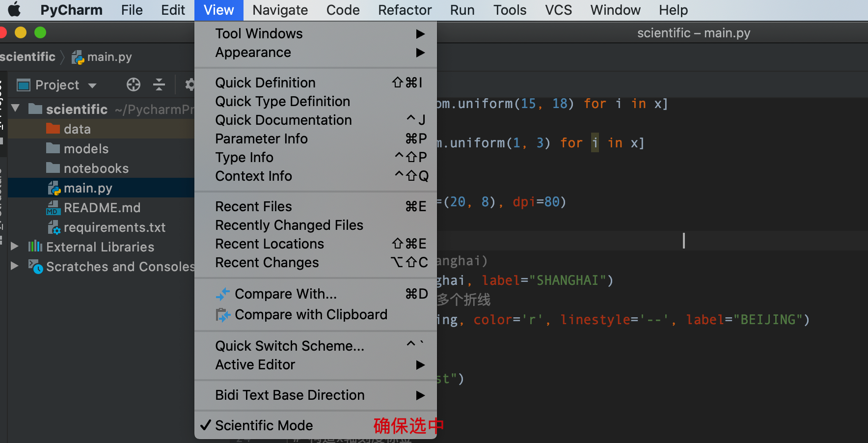
Task: Select requirements.txt in project tree
Action: 101,227
